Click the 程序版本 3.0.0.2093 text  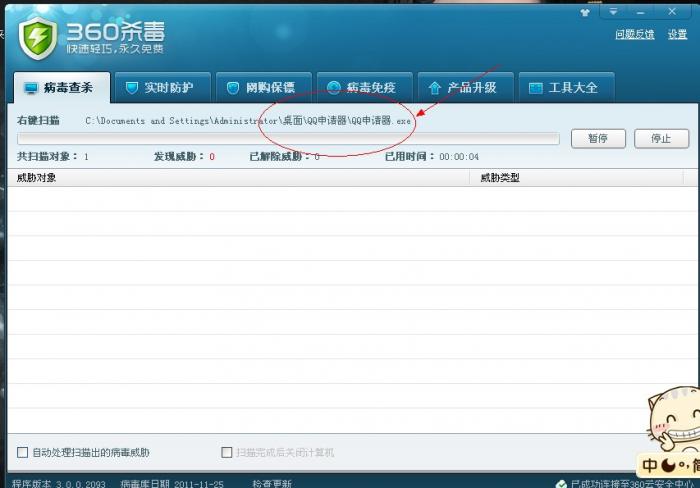point(58,484)
